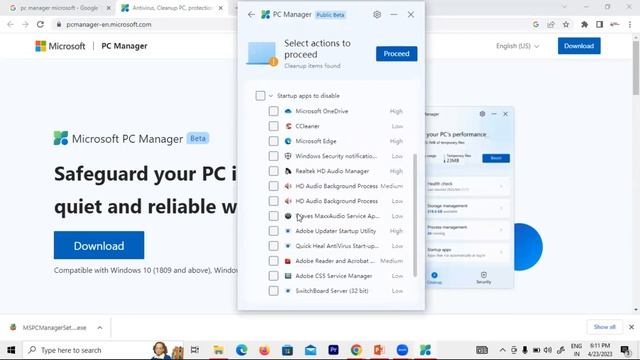Image resolution: width=640 pixels, height=360 pixels.
Task: Switch to the Google search browser tab
Action: point(60,8)
